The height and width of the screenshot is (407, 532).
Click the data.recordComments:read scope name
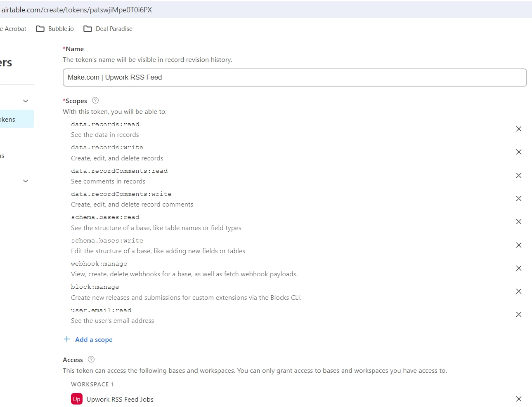(119, 171)
